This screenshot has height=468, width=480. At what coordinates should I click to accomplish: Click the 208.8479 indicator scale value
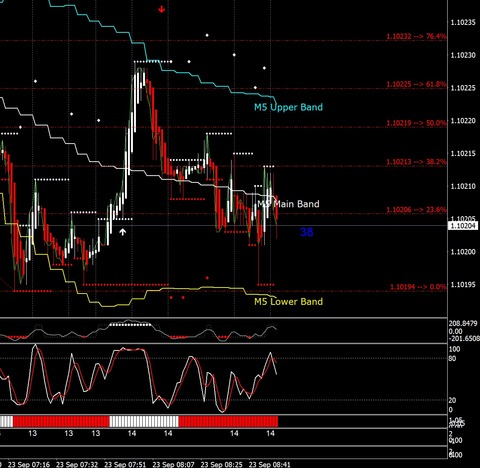[x=463, y=323]
